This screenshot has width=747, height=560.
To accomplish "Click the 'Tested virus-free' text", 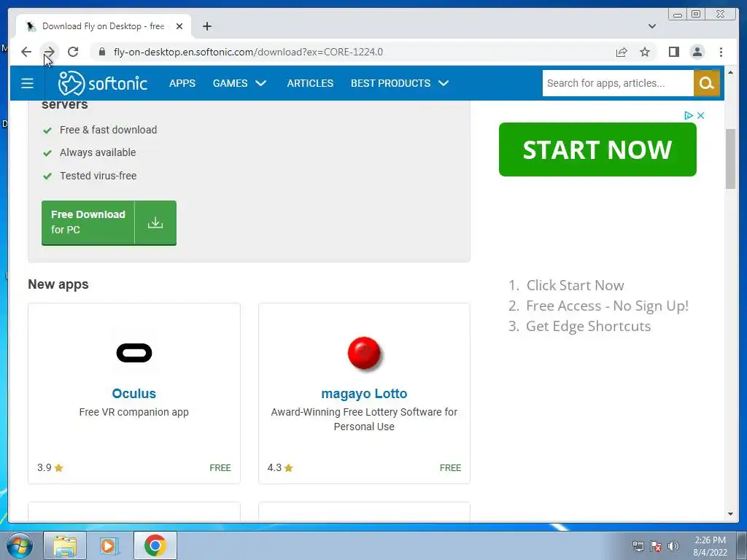I will pos(98,176).
